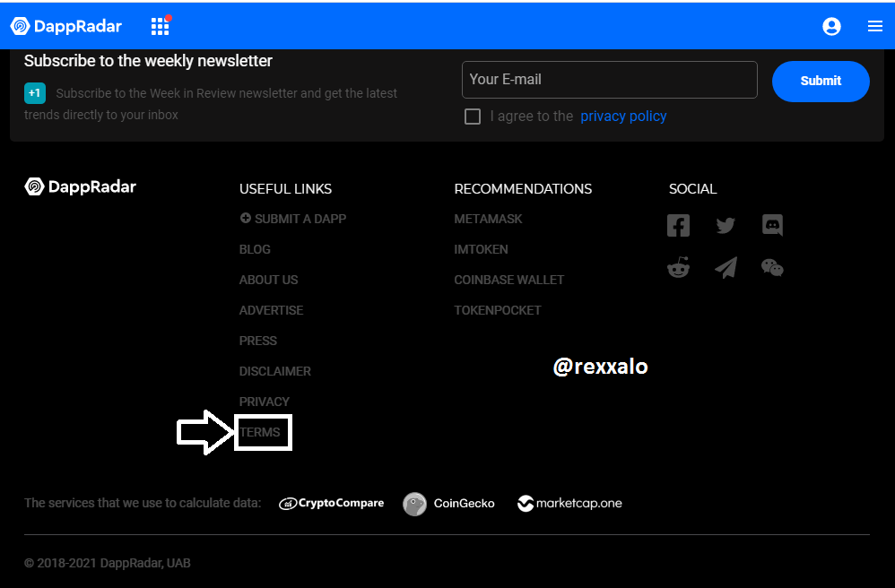895x588 pixels.
Task: Check the privacy policy agreement box
Action: 473,117
